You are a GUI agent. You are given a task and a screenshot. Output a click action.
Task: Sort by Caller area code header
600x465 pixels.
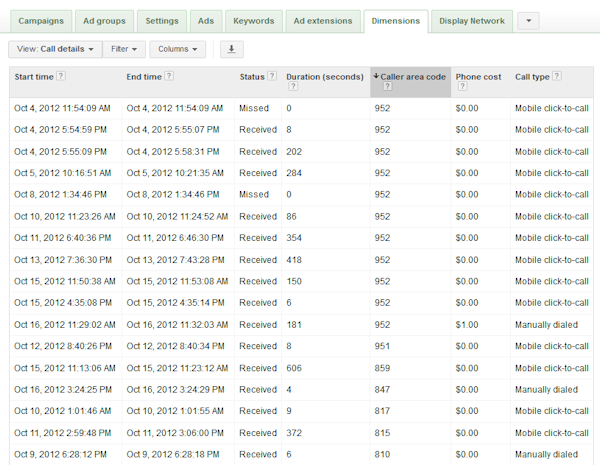click(x=413, y=77)
